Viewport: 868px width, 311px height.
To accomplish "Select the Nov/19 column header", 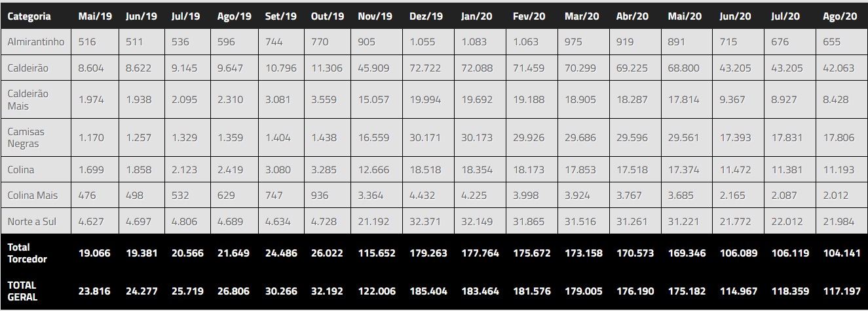I will 375,16.
